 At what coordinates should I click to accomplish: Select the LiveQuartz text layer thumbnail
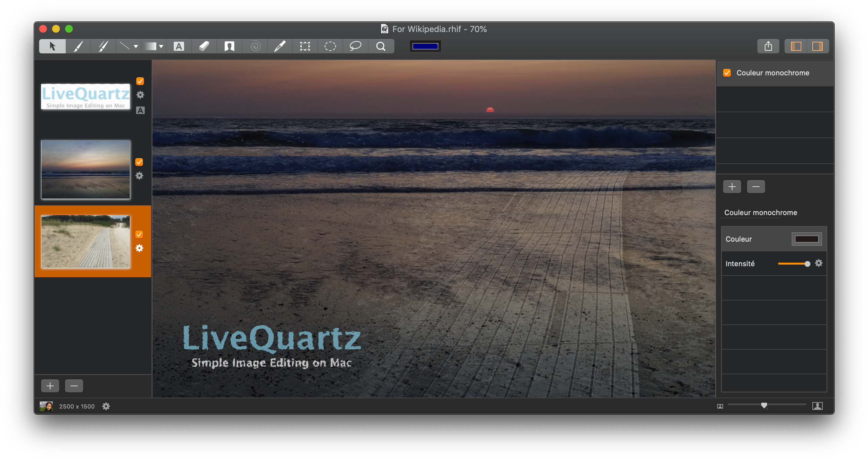pos(86,96)
